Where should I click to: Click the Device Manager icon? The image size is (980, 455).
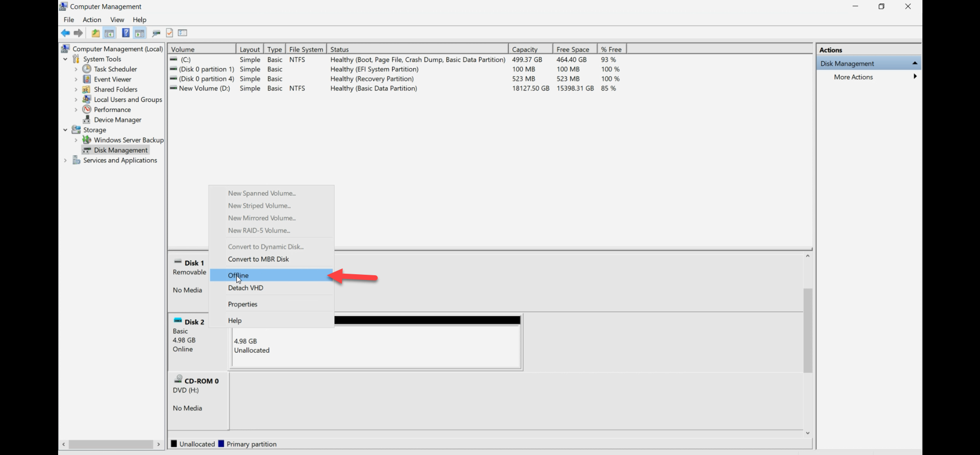coord(87,120)
